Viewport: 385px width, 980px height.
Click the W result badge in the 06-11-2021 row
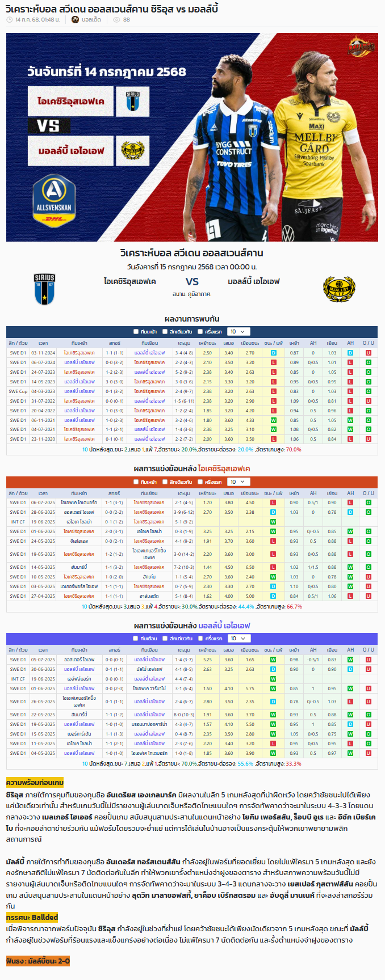[274, 420]
